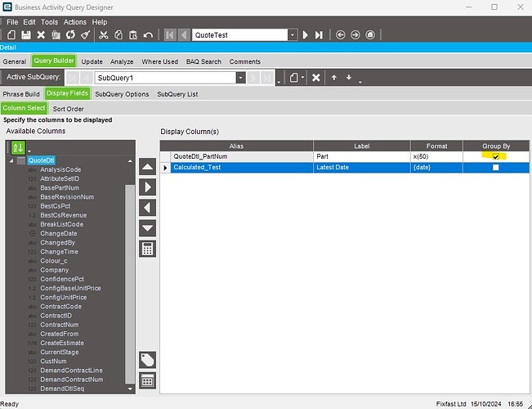
Task: Open the Edit menu
Action: (29, 22)
